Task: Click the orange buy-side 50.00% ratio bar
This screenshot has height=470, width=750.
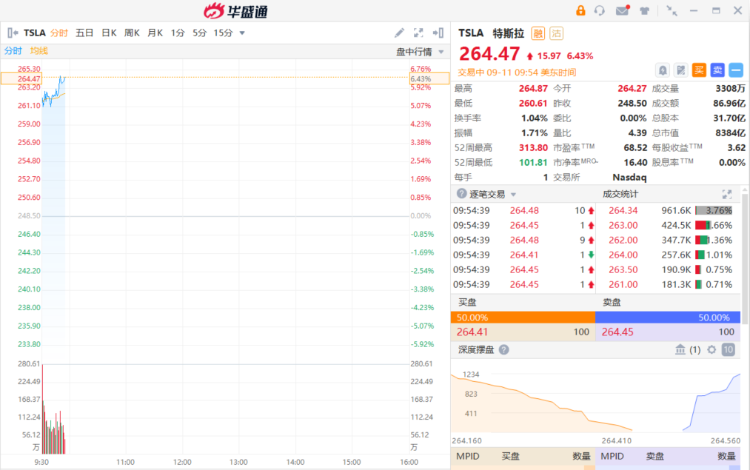Action: pos(523,316)
